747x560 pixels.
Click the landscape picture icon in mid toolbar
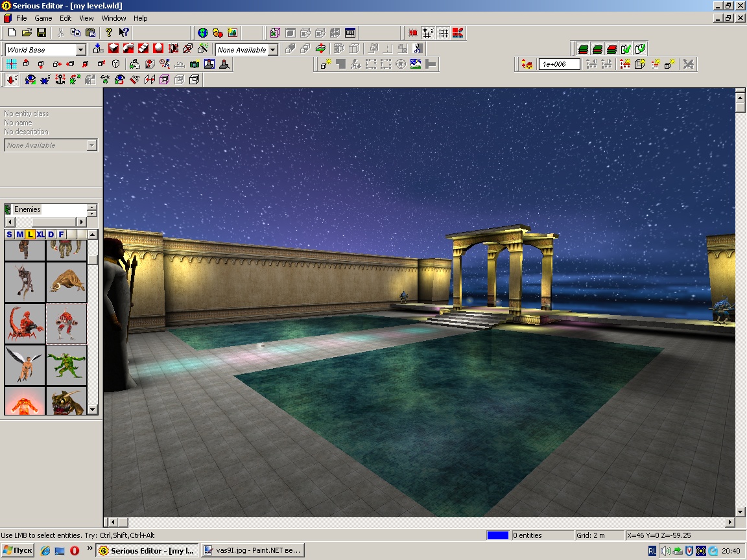click(416, 64)
